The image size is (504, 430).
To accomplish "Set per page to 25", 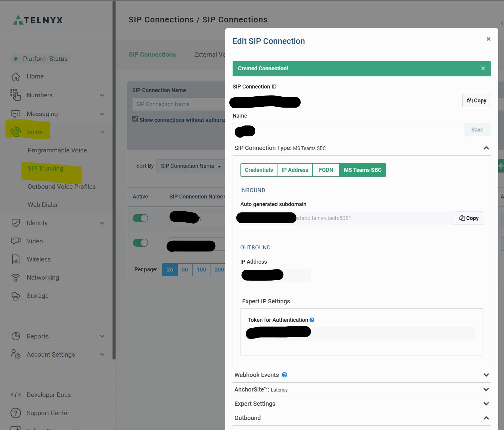I will click(x=170, y=270).
